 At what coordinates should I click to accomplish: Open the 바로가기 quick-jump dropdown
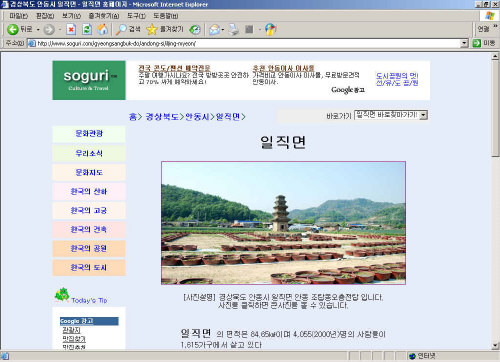tap(391, 115)
